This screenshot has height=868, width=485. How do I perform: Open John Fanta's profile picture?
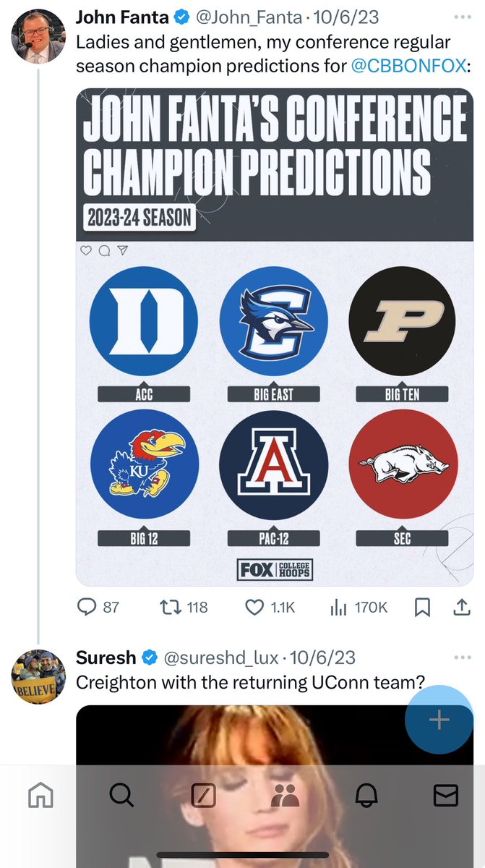point(39,36)
